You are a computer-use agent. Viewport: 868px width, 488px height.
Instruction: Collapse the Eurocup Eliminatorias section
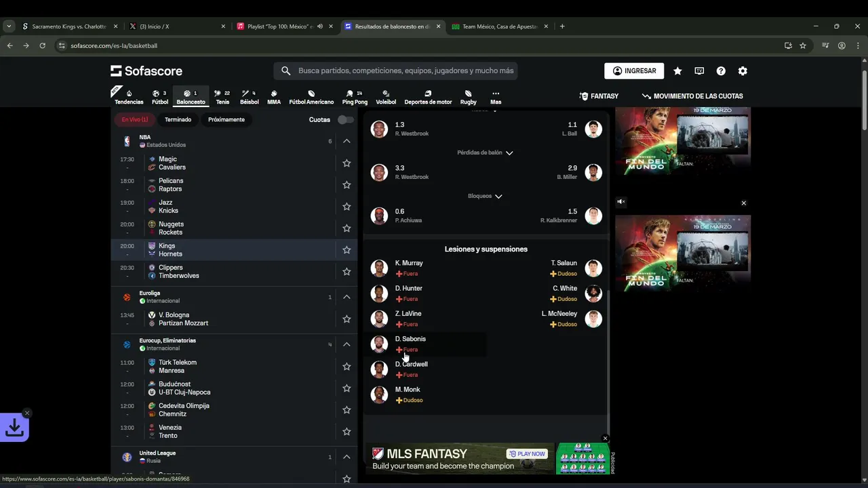click(x=347, y=344)
